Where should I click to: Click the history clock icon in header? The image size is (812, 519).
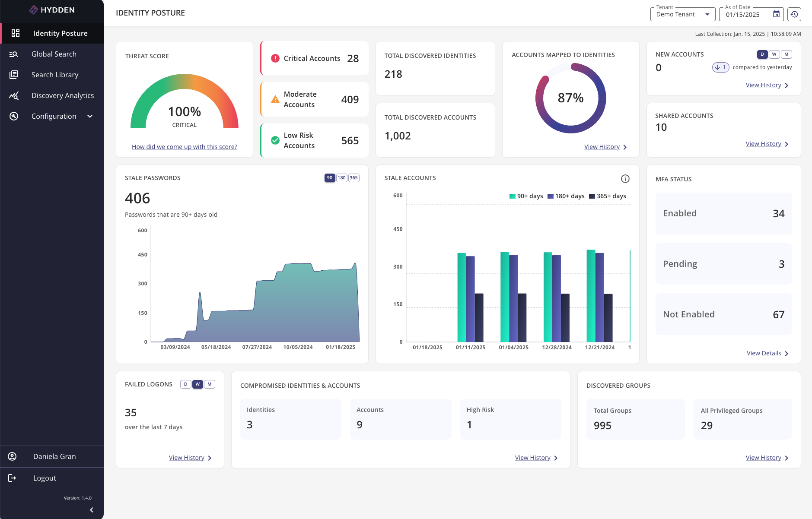coord(794,14)
